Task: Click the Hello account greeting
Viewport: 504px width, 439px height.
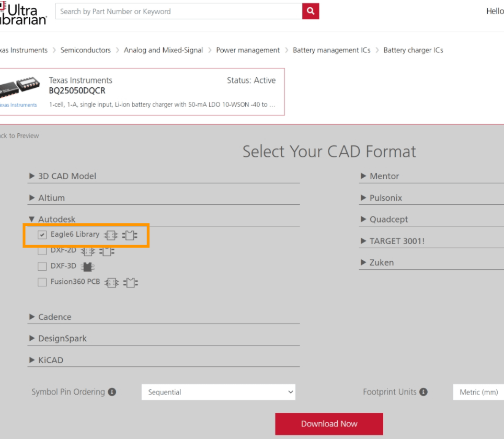Action: click(x=495, y=11)
